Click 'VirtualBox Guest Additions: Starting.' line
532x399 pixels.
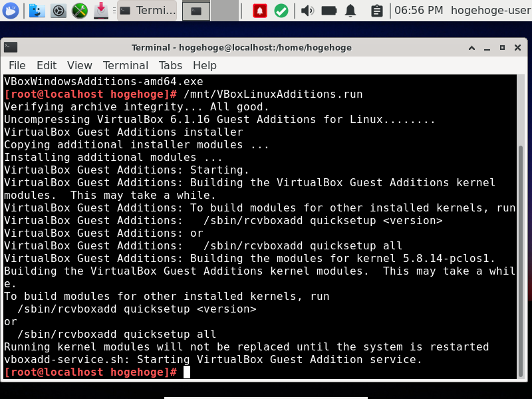(126, 170)
